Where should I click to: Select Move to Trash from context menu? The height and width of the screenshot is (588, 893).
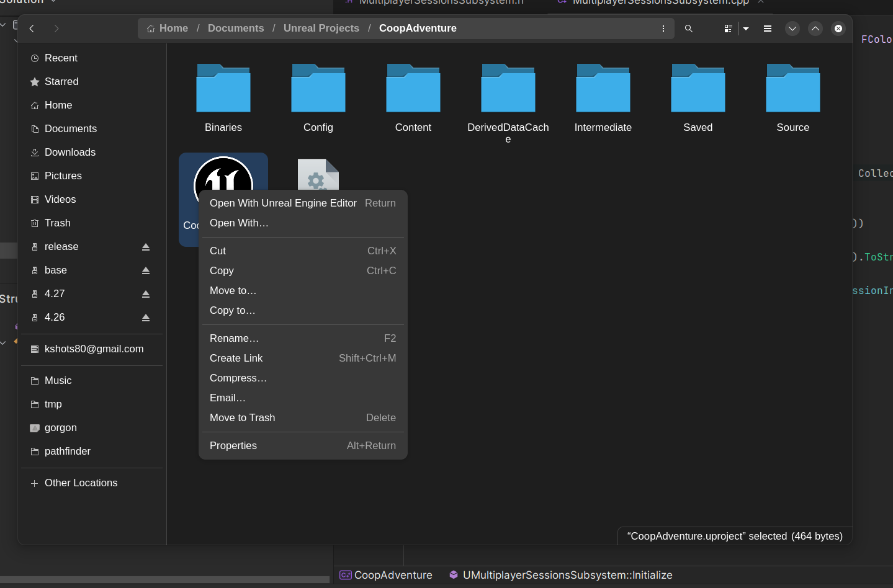tap(242, 417)
